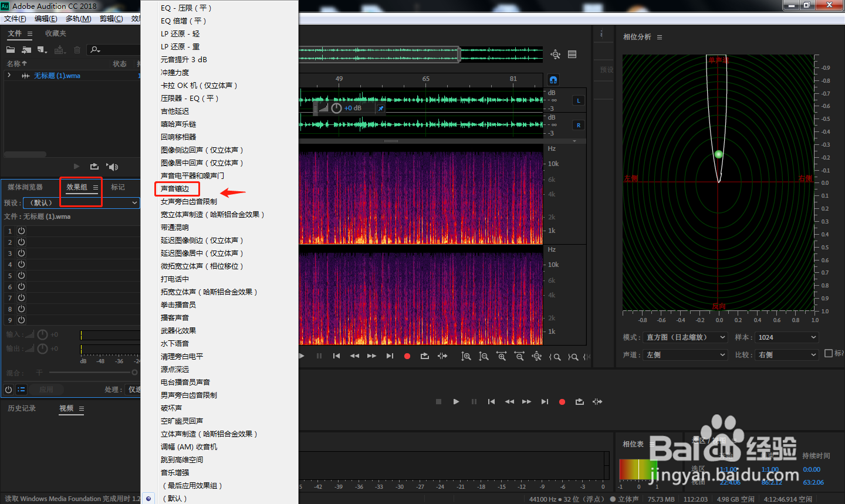Open the preset (默认) dropdown in Effects Rack
Screen dimensions: 845x504
pos(81,202)
